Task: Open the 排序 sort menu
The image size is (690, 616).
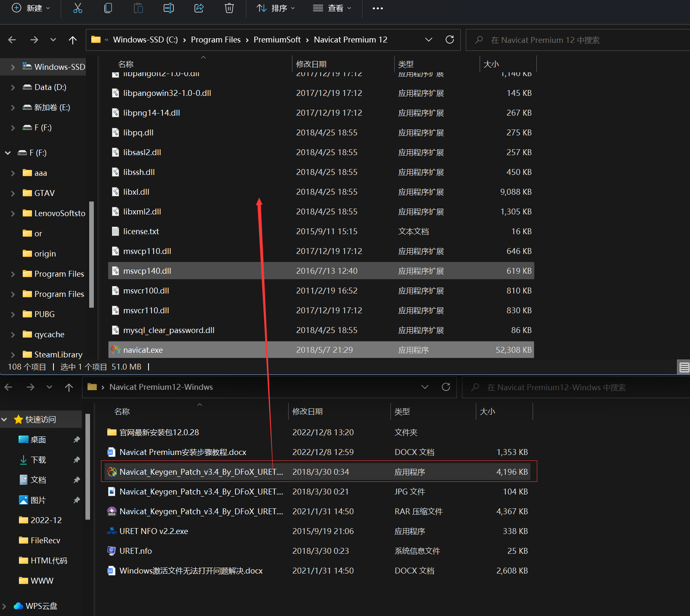Action: (x=276, y=8)
